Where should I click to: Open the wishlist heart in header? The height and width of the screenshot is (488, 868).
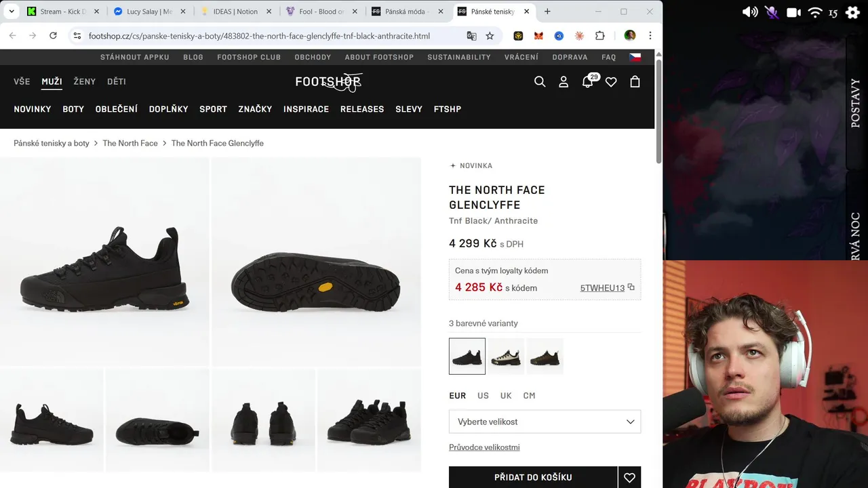611,82
